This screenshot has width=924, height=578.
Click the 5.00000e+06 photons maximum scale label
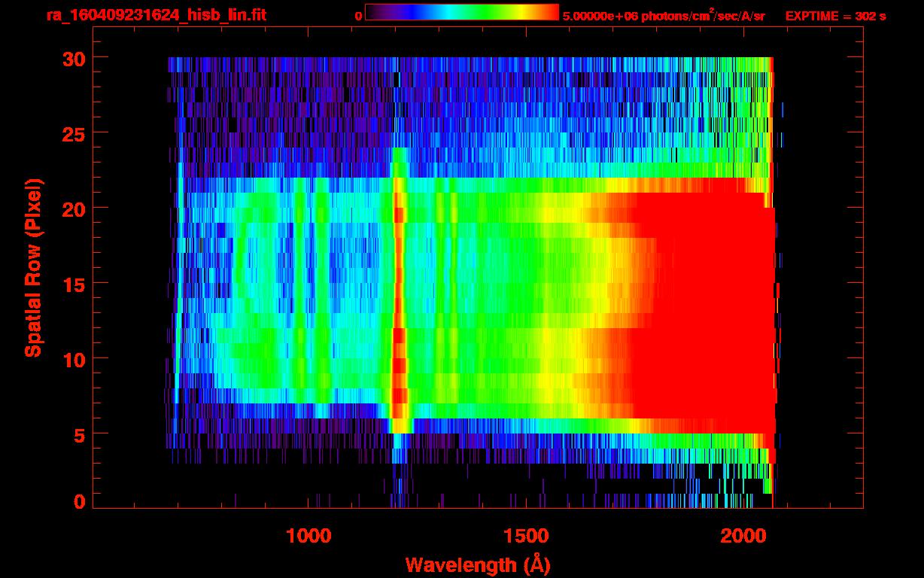663,16
